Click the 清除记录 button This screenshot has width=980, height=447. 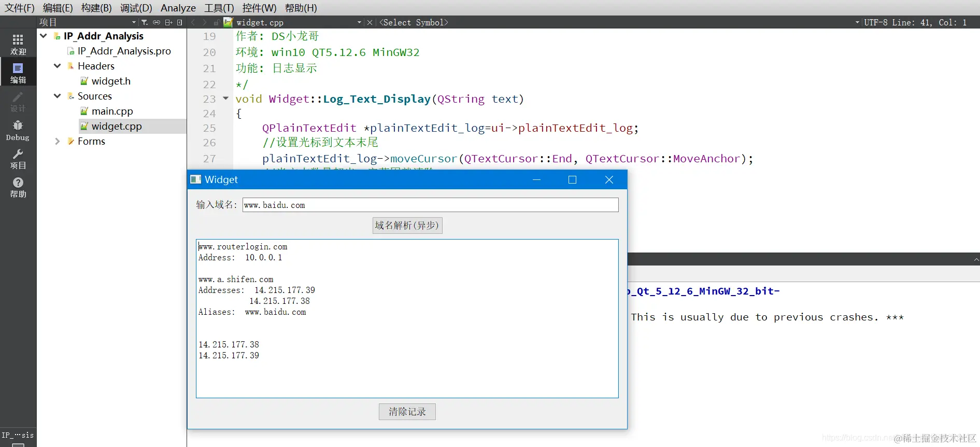pos(407,412)
